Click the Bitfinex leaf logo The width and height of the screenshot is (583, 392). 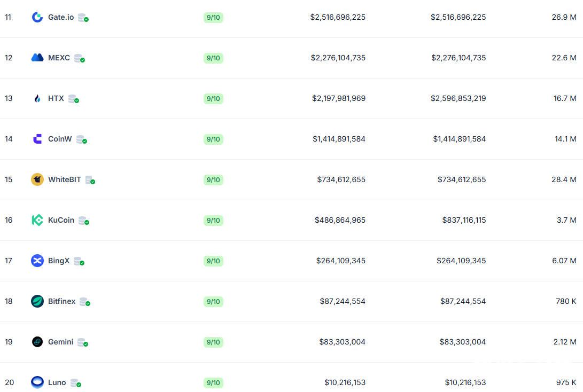point(37,301)
